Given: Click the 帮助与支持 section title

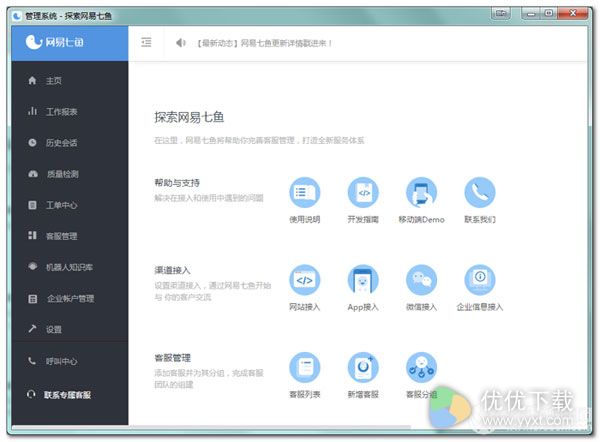Looking at the screenshot, I should (177, 183).
